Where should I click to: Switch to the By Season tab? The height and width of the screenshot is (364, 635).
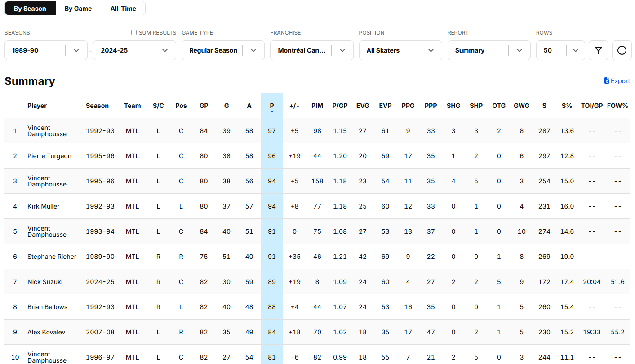pos(30,9)
